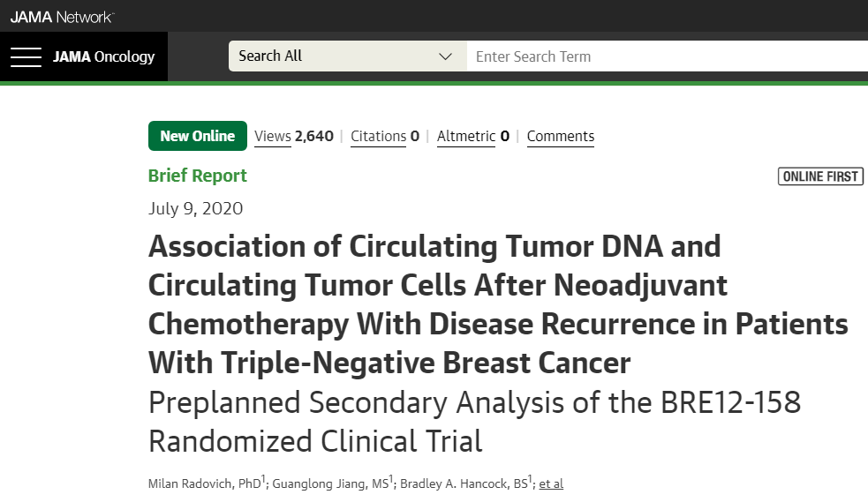Click the ONLINE FIRST badge
Screen dimensions: 868x502
[x=820, y=176]
